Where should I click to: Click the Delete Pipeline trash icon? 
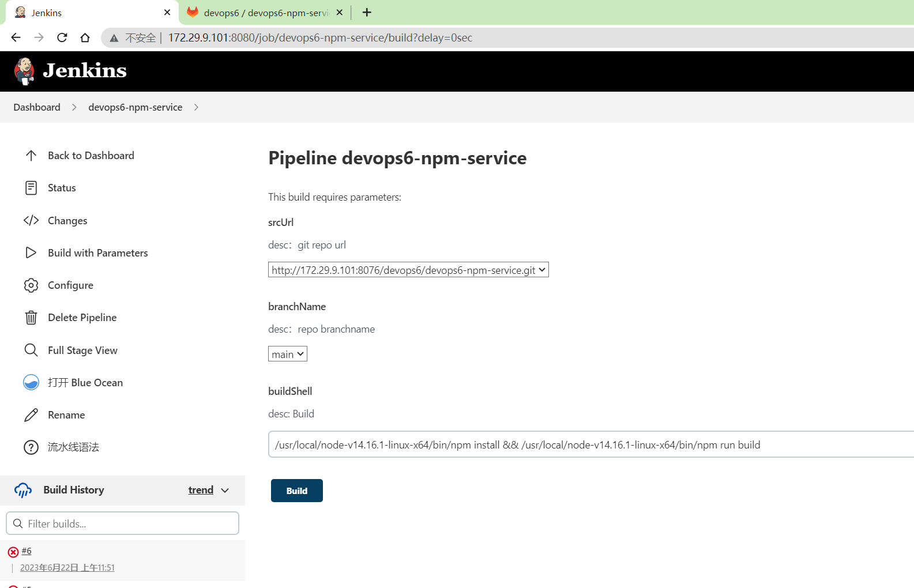(31, 318)
